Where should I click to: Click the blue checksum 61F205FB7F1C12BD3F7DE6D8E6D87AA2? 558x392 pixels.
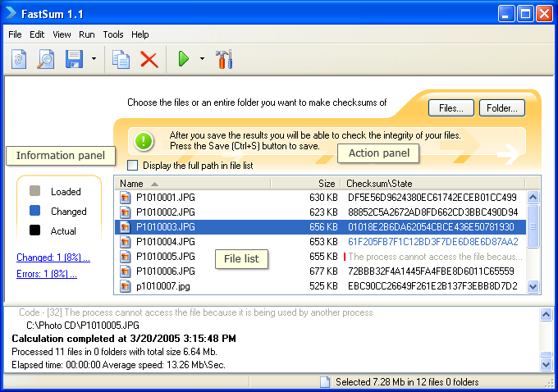click(x=433, y=242)
